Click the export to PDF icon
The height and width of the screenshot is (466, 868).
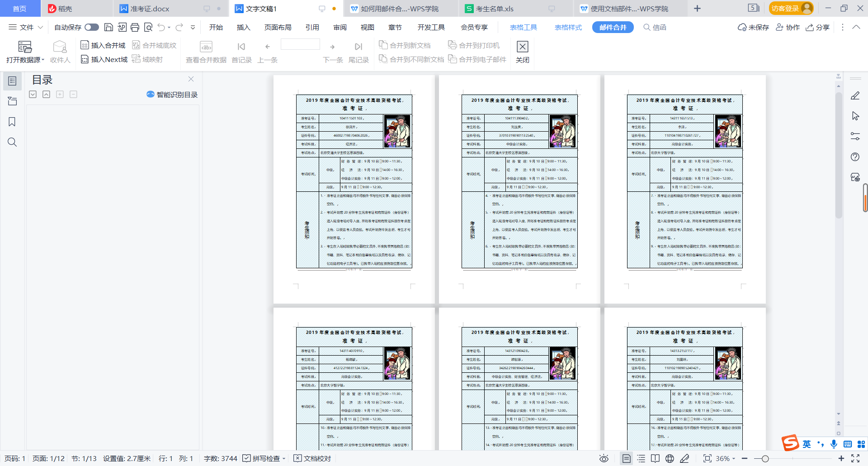click(x=122, y=27)
